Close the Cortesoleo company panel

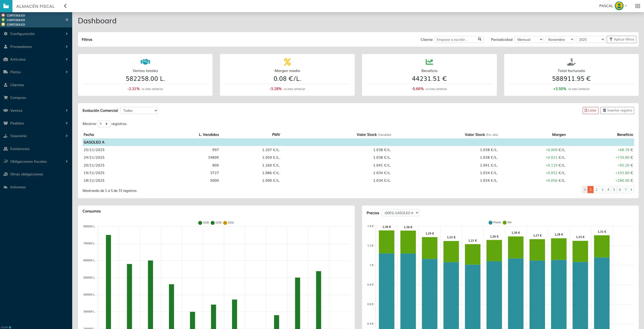click(x=67, y=20)
